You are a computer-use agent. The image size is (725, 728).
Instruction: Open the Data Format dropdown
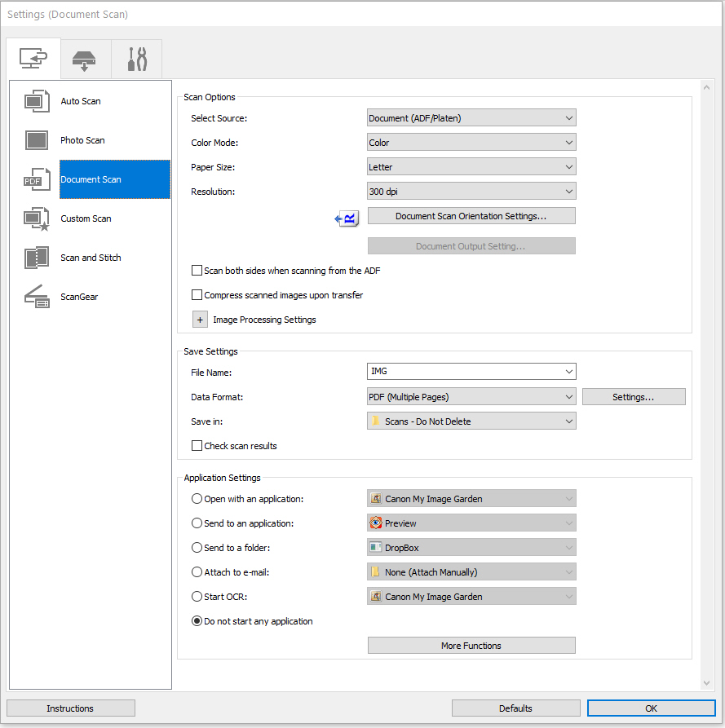pos(471,397)
